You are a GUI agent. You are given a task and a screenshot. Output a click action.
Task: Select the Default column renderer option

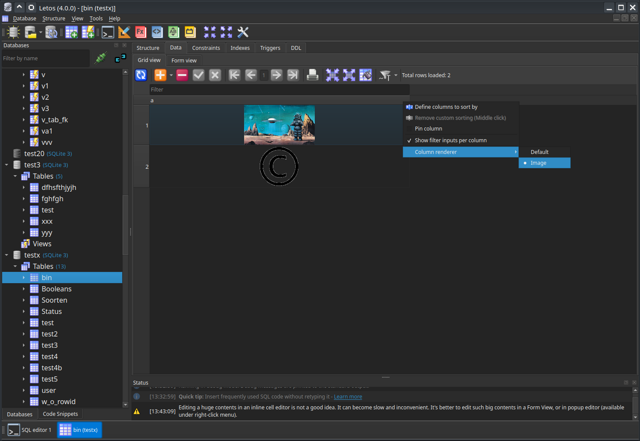[544, 152]
